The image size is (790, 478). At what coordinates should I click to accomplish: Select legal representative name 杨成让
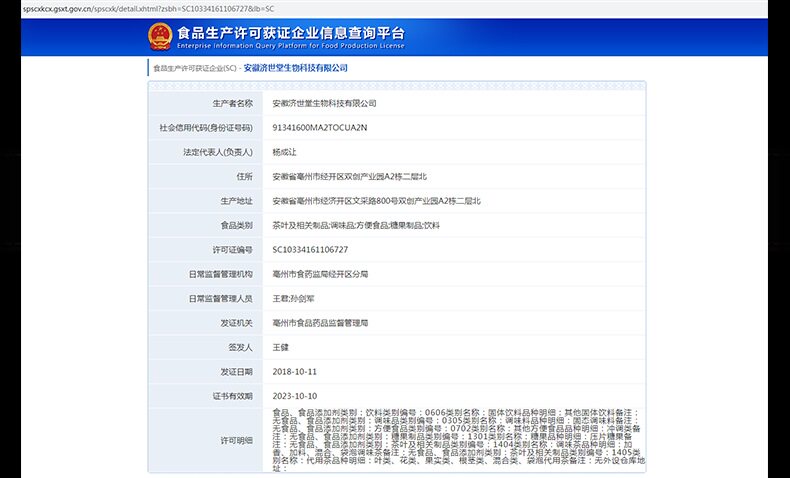tap(285, 152)
